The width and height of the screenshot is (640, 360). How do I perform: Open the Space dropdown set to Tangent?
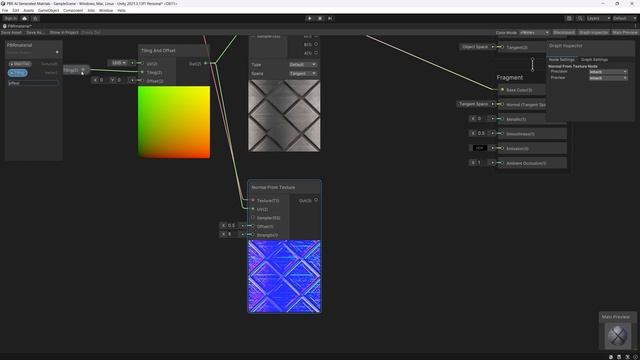tap(302, 73)
